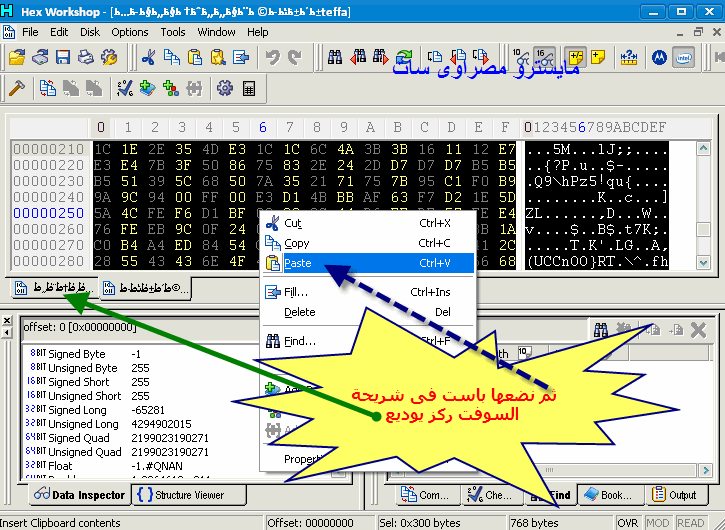The width and height of the screenshot is (725, 530).
Task: Click the Compare files toolbar icon
Action: (47, 88)
